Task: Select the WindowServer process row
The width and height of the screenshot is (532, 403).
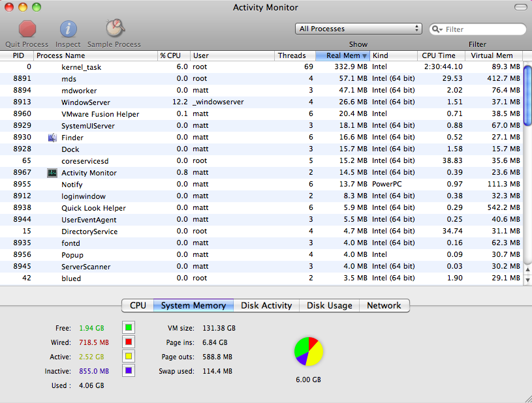Action: pyautogui.click(x=261, y=102)
